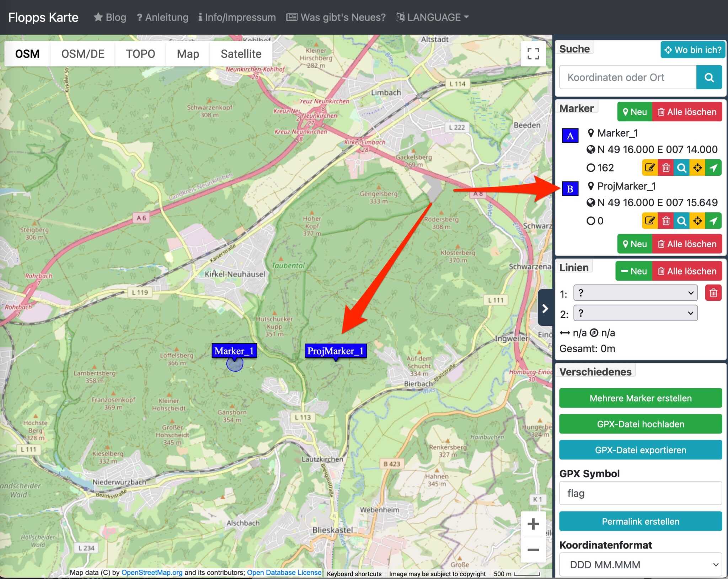This screenshot has height=579, width=728.
Task: Select the TOPO map layer tab
Action: coord(140,54)
